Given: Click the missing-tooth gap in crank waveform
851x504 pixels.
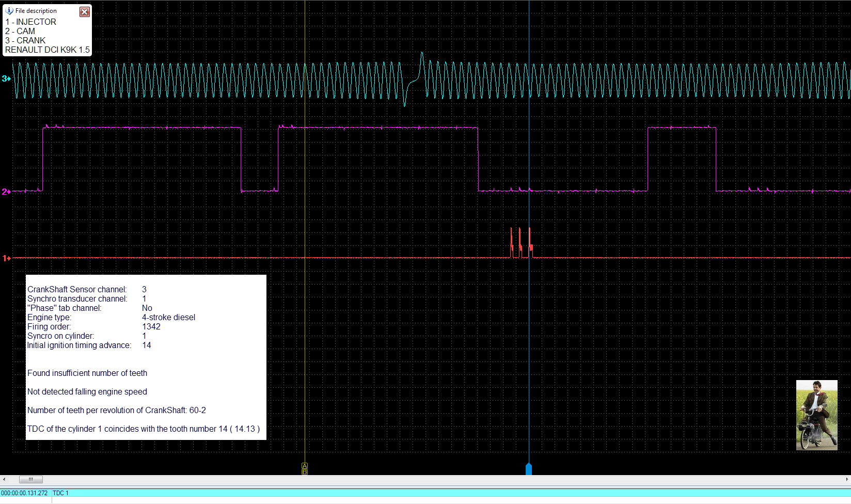Looking at the screenshot, I should (413, 80).
